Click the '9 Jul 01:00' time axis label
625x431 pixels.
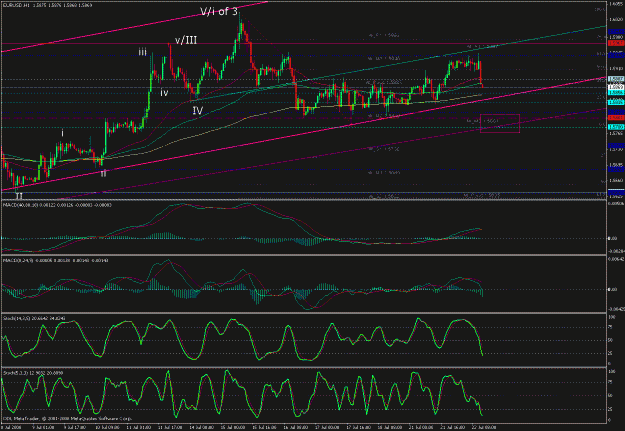tap(43, 427)
